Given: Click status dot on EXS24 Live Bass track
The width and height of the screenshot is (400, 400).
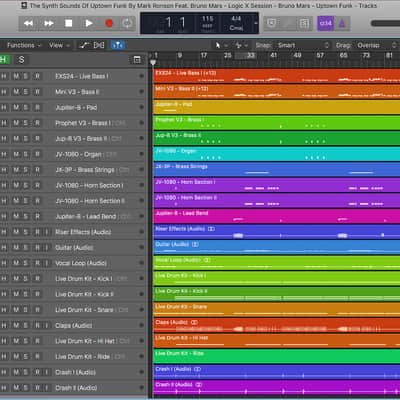Looking at the screenshot, I should [141, 76].
